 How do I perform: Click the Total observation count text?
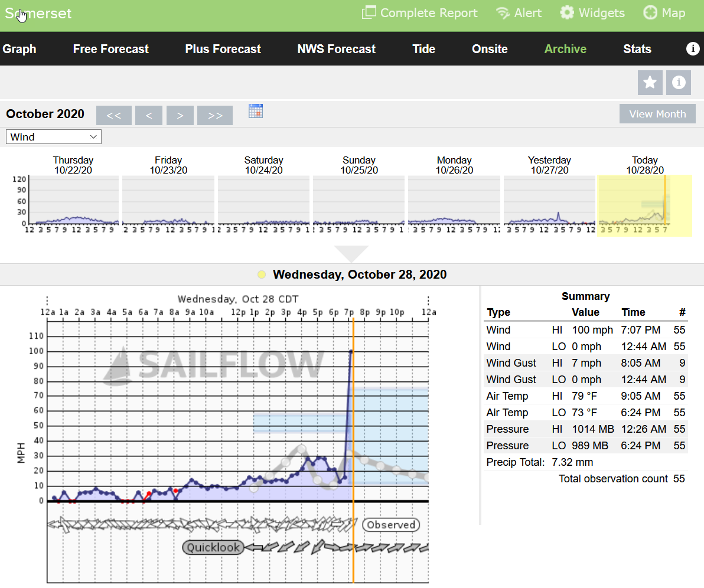click(613, 479)
